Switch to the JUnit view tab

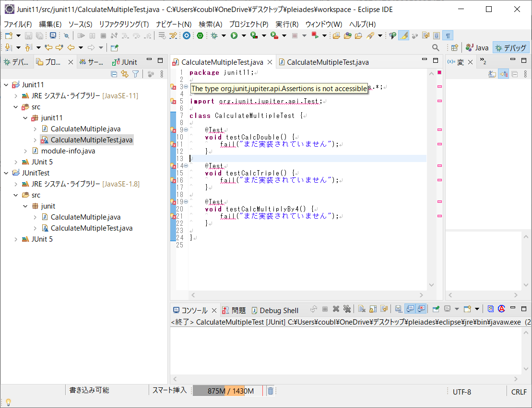(125, 62)
